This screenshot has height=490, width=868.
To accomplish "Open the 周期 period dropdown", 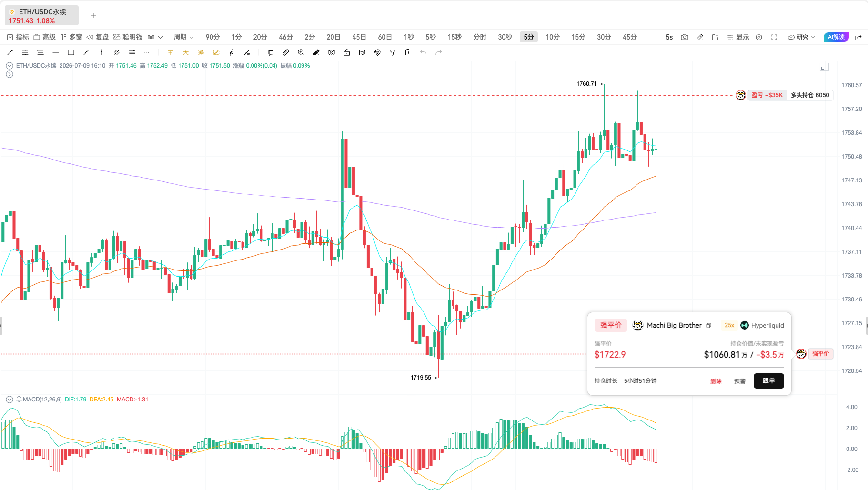I will 183,37.
